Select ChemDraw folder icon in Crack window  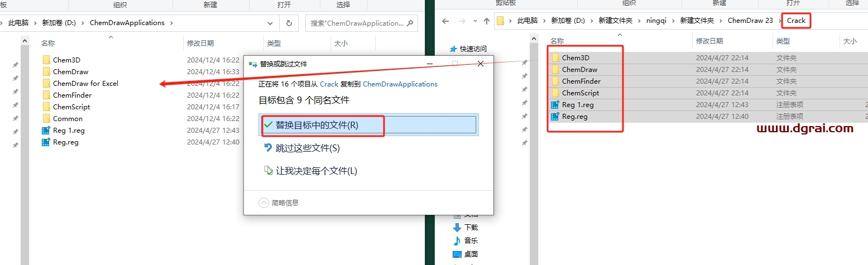pos(555,69)
